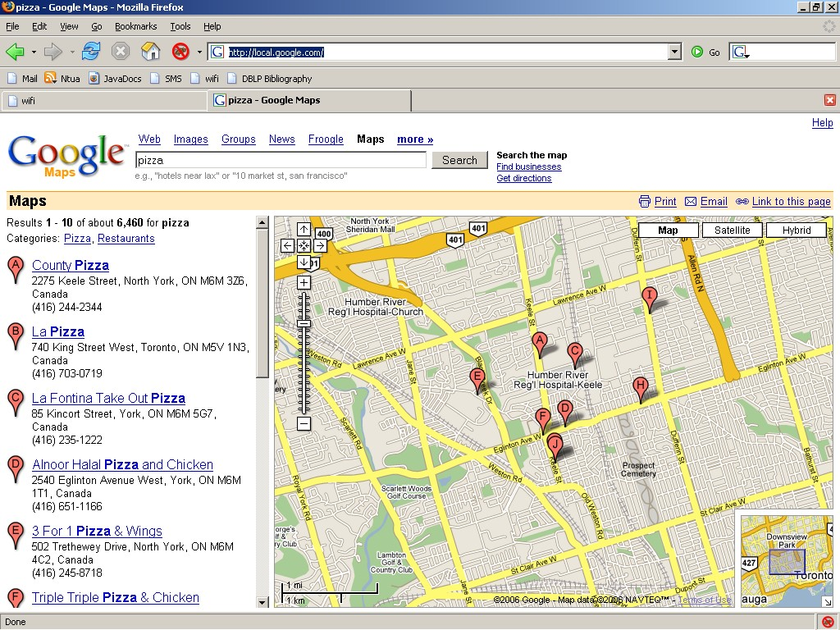This screenshot has width=840, height=630.
Task: Return to last result via center pan button
Action: point(304,246)
